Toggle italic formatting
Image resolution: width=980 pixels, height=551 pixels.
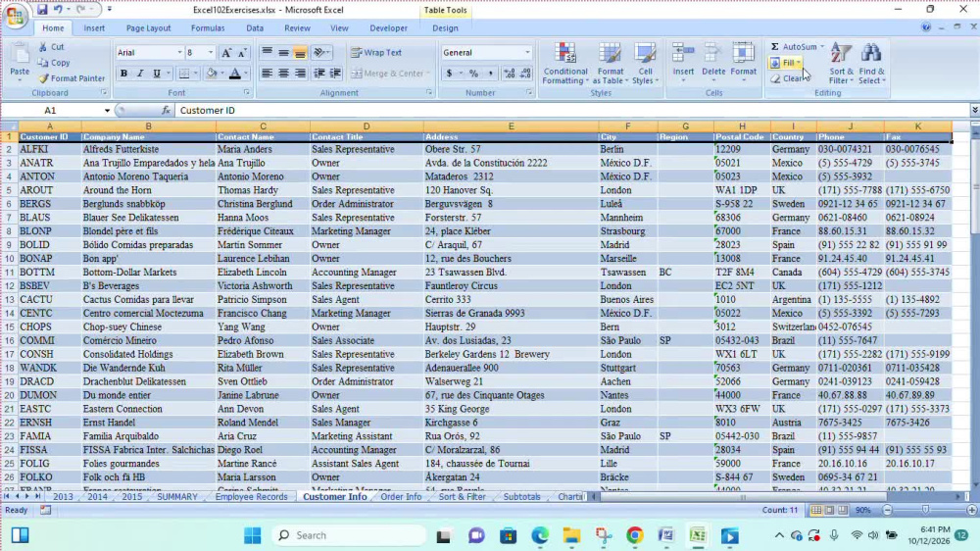pyautogui.click(x=140, y=74)
